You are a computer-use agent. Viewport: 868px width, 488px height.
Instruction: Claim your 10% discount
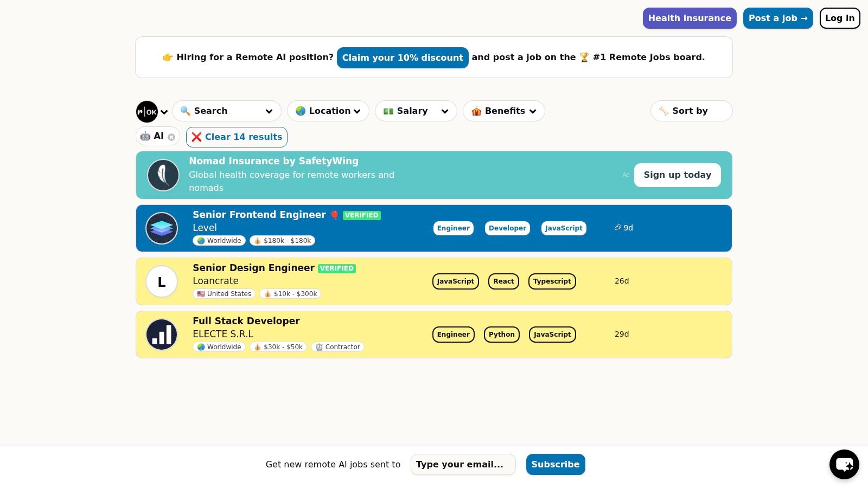(403, 57)
